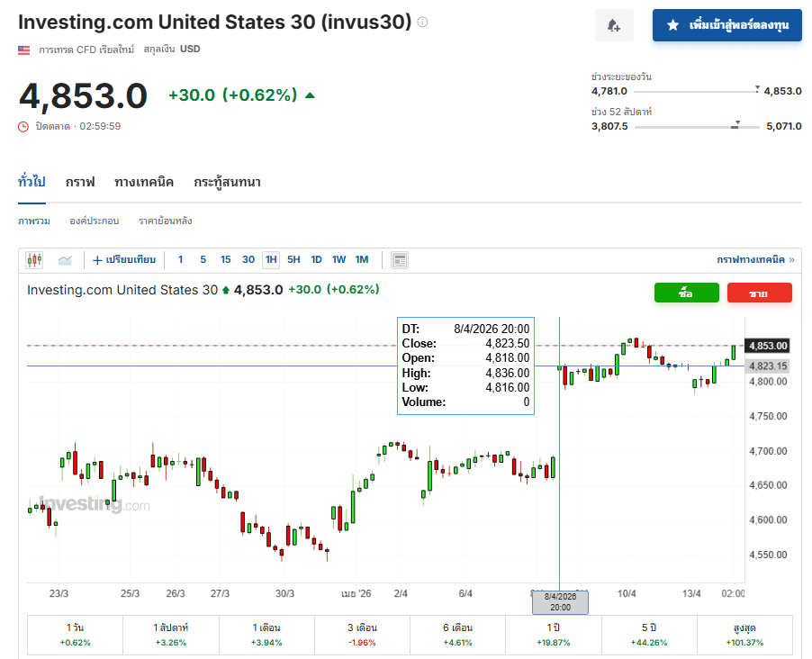
Task: Click the US flag icon
Action: (x=23, y=50)
